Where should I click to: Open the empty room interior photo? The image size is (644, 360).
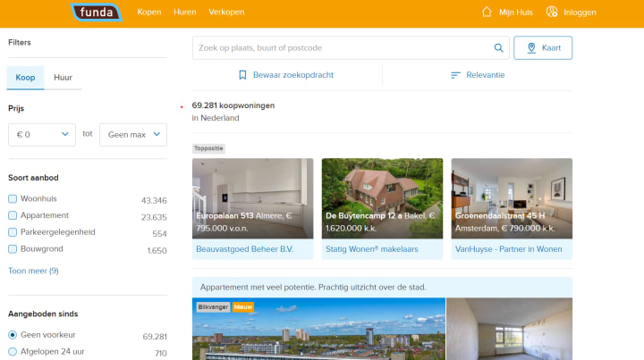[509, 329]
